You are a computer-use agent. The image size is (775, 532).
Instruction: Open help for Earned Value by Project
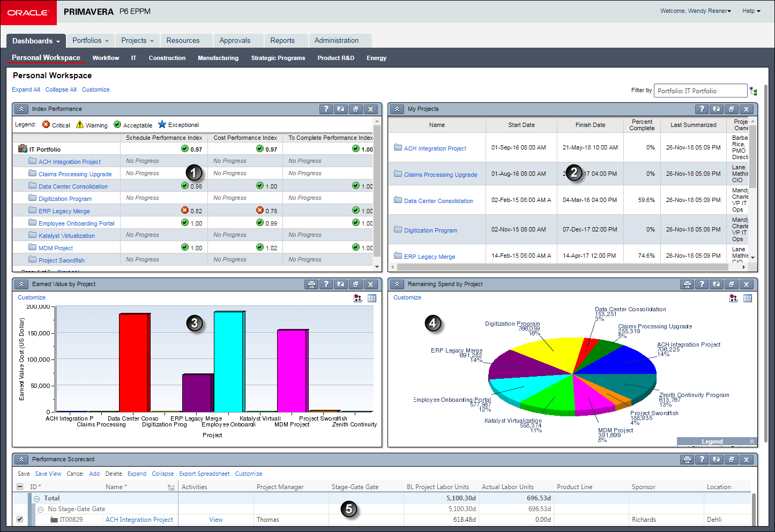point(326,284)
